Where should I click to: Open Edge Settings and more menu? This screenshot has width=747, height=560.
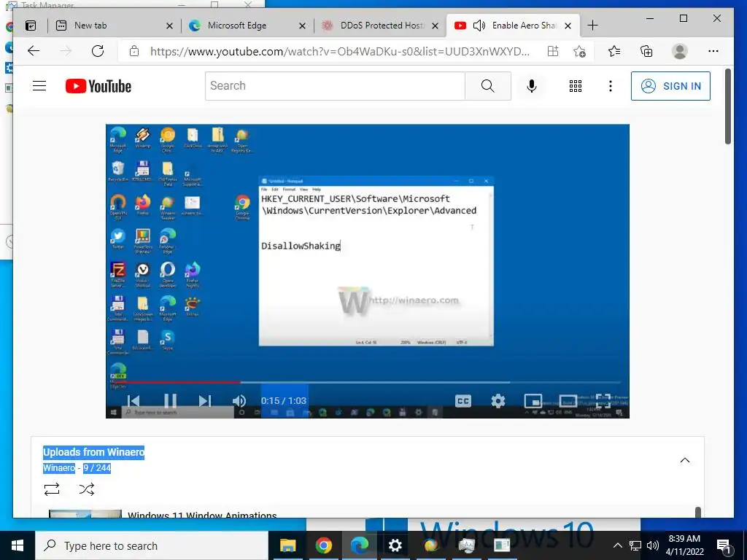pos(713,51)
